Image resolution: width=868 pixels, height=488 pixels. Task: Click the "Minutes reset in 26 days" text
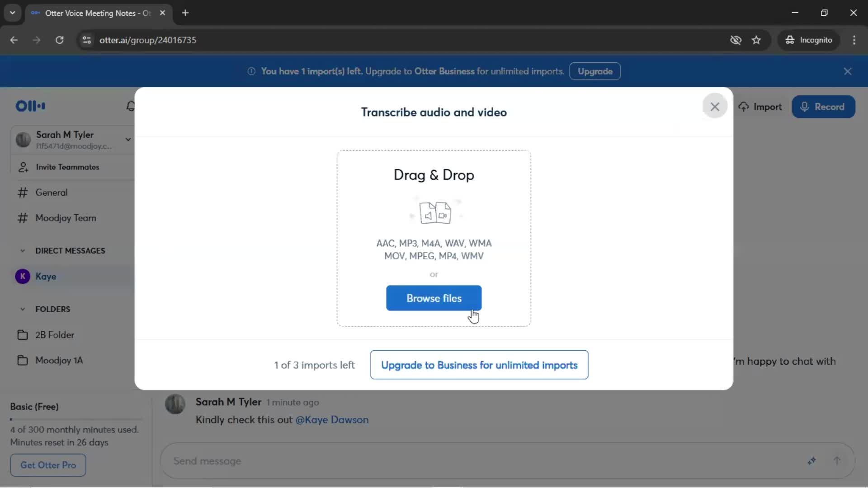(x=59, y=442)
